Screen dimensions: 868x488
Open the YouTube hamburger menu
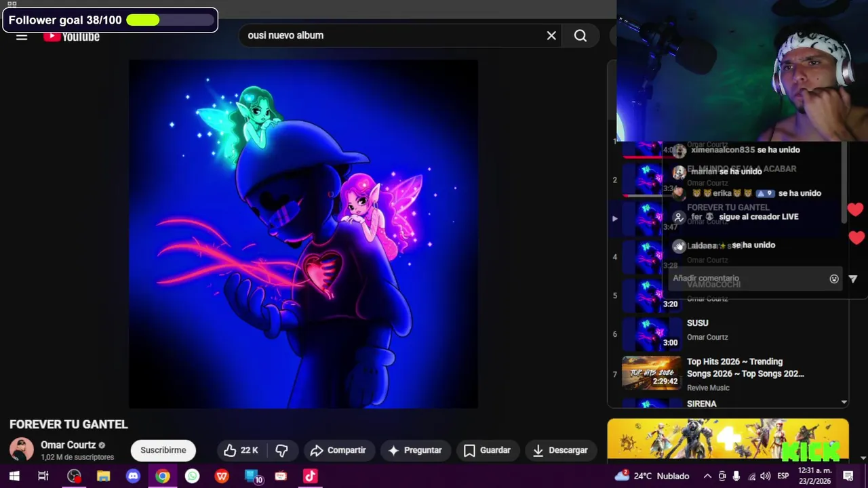22,37
